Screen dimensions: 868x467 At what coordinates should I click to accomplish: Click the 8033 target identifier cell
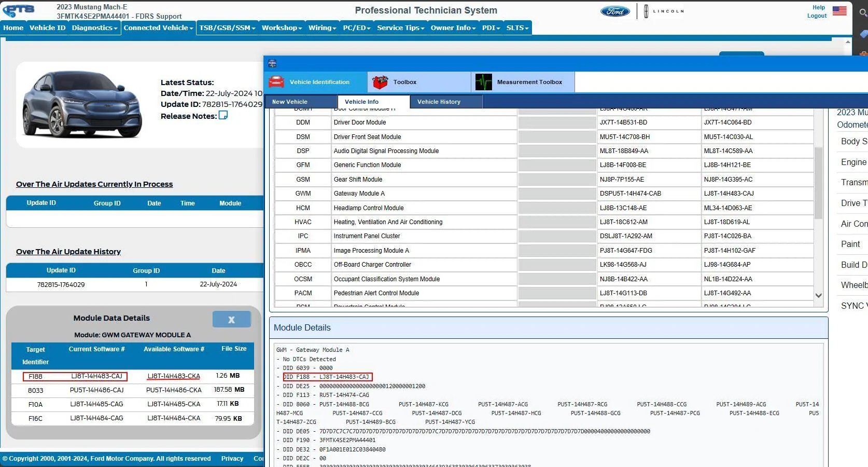point(35,390)
